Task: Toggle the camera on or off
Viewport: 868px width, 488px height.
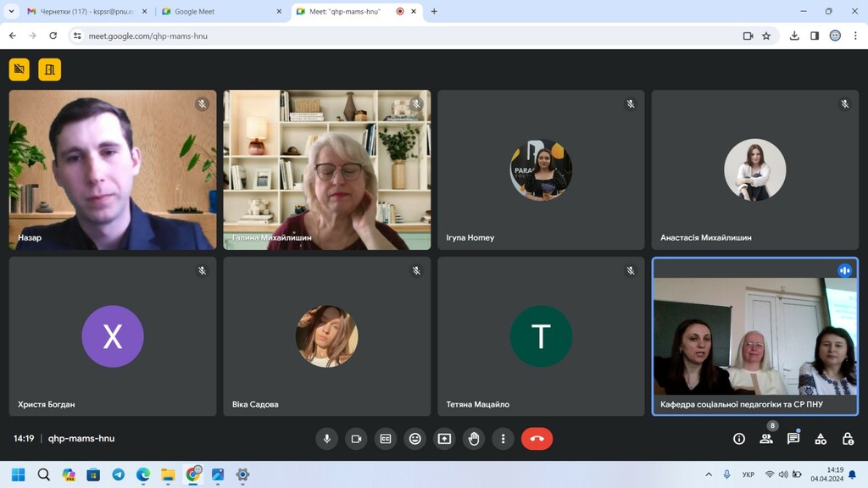Action: [x=356, y=439]
